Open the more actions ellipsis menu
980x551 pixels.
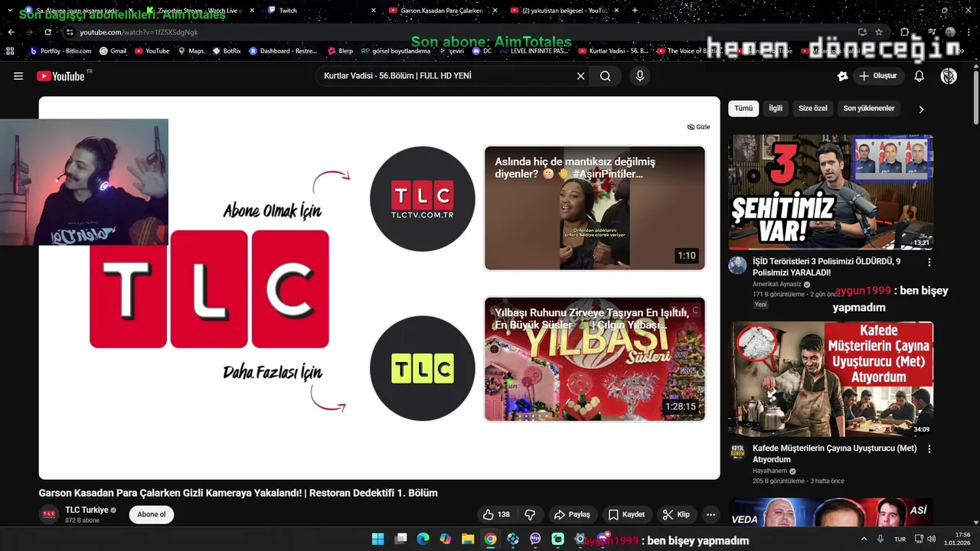[x=711, y=514]
